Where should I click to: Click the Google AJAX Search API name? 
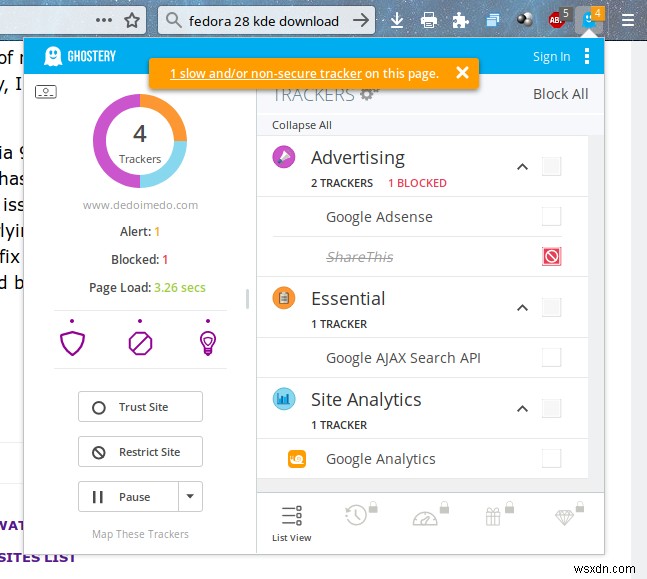403,358
